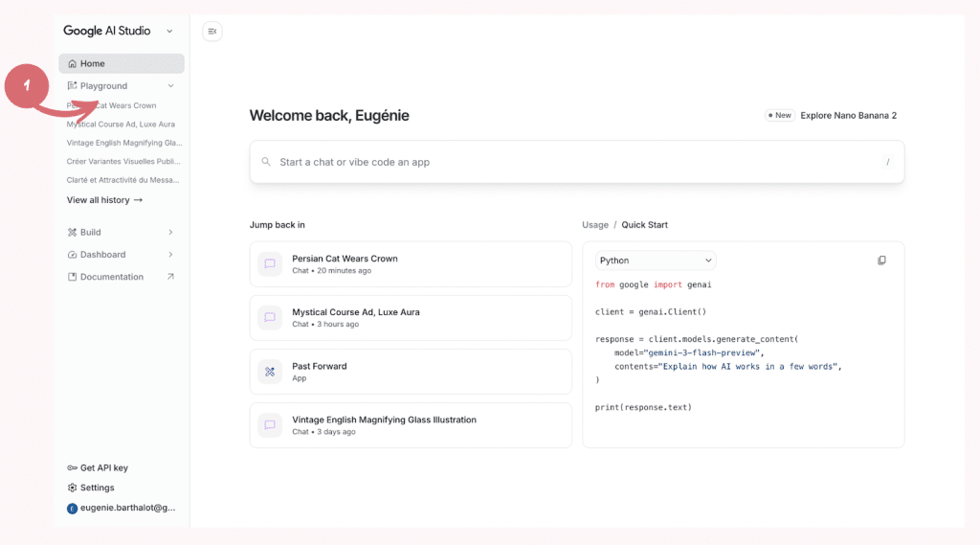Expand the Build section chevron

point(170,232)
